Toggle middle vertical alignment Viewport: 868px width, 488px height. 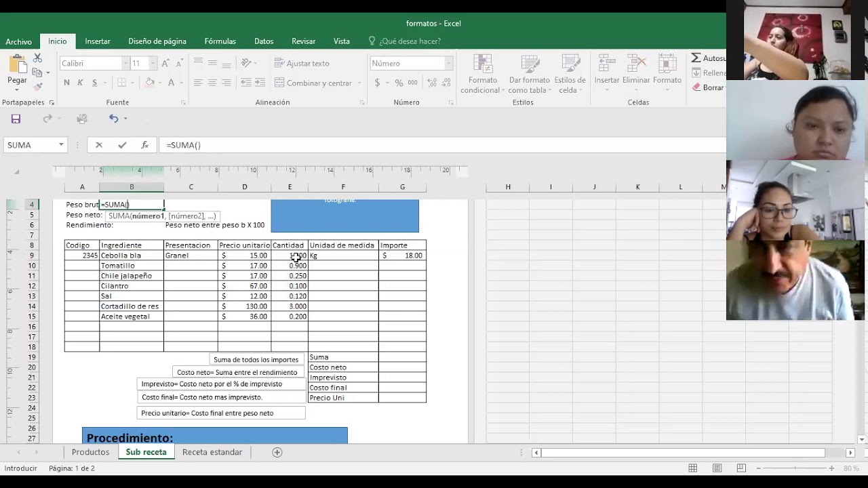point(212,63)
